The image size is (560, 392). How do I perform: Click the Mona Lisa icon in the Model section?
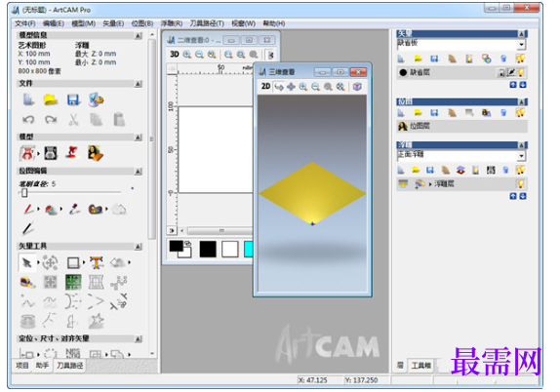click(x=96, y=153)
